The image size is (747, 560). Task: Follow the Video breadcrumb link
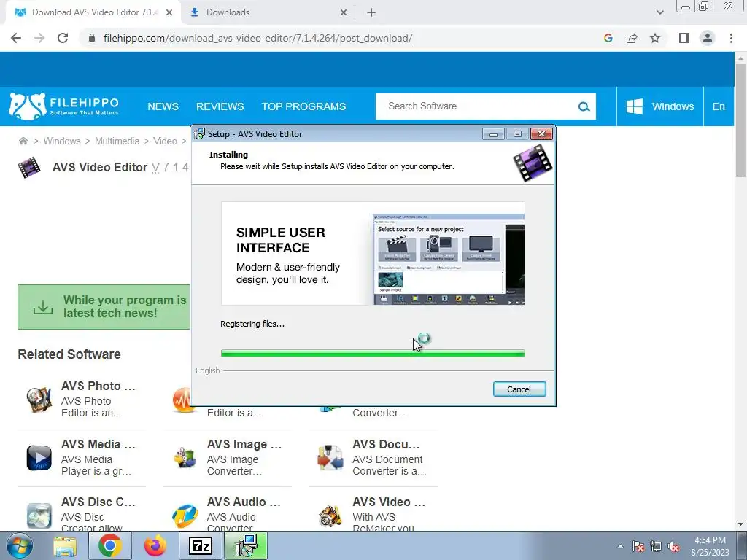(x=165, y=141)
